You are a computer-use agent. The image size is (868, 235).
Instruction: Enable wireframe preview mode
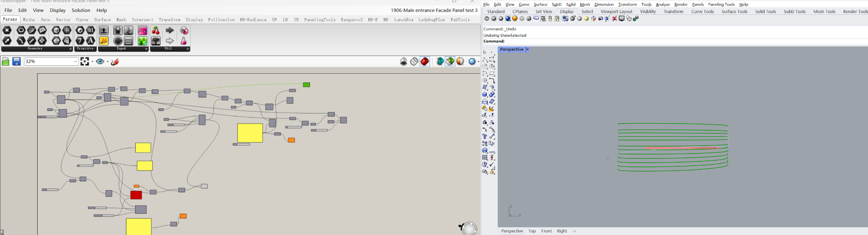[x=414, y=61]
